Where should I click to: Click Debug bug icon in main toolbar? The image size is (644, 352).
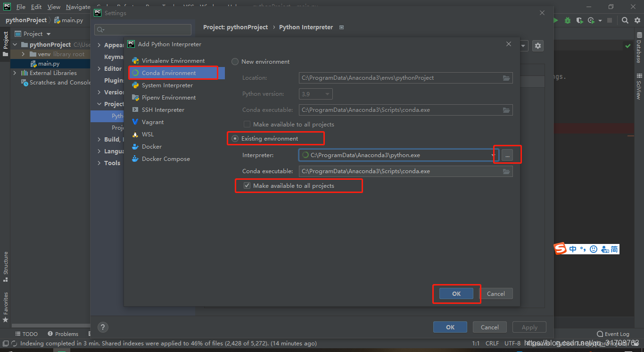(568, 20)
